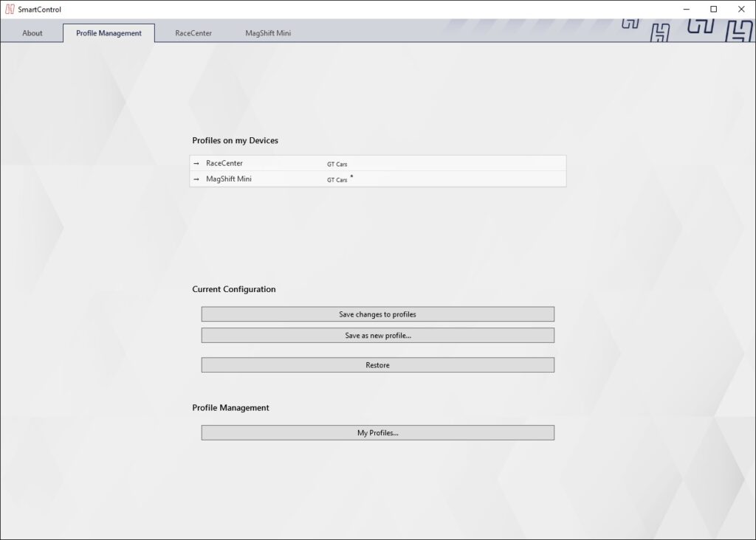
Task: Select MagShift Mini device name in list
Action: [229, 179]
